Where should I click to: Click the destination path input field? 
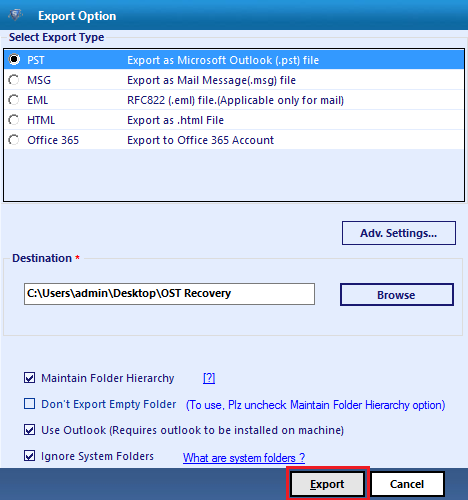pos(169,294)
